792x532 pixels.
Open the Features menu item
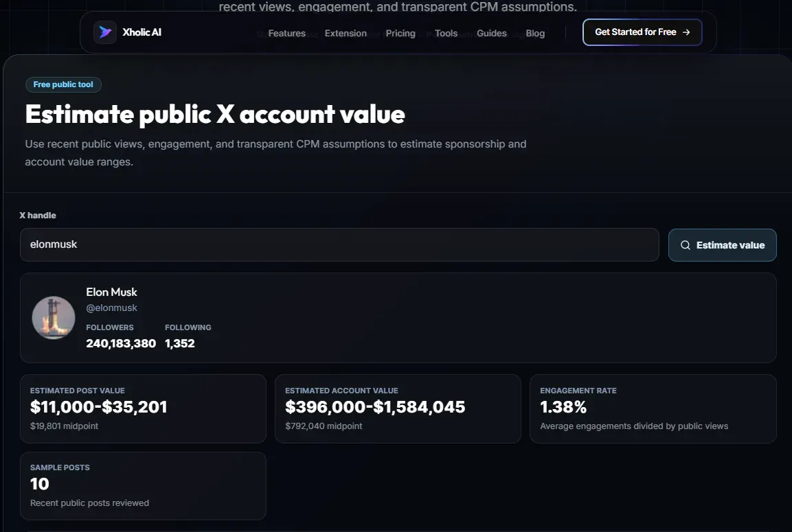(x=287, y=34)
